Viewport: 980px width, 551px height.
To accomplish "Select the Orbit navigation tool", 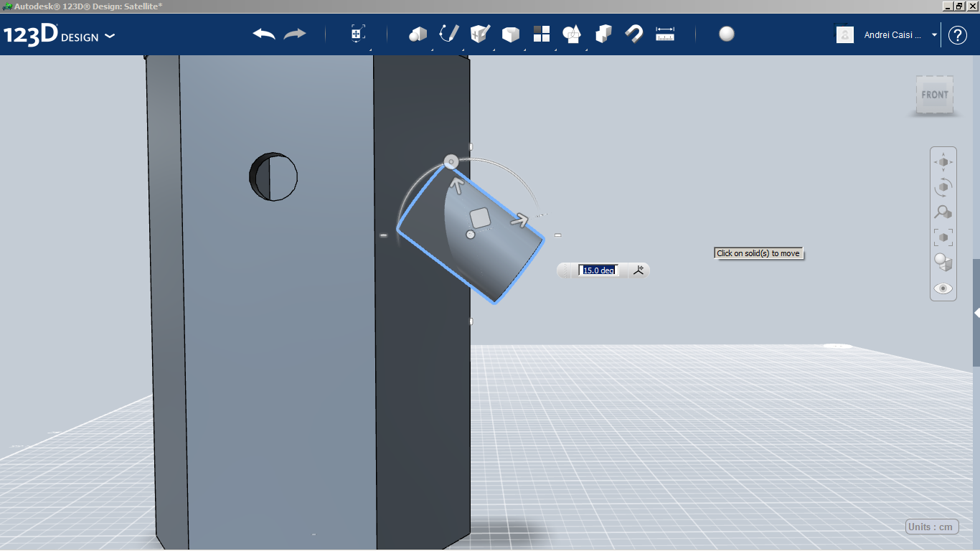I will [x=943, y=187].
